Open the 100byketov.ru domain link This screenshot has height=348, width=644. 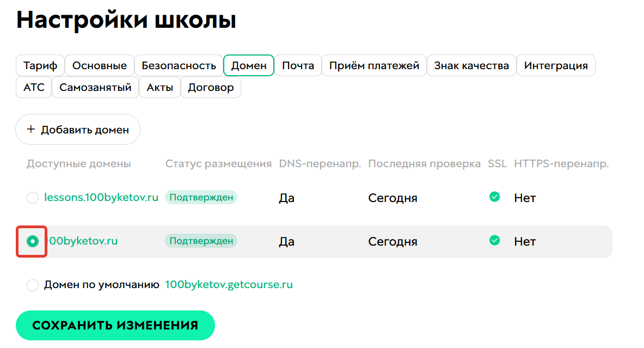(x=83, y=241)
